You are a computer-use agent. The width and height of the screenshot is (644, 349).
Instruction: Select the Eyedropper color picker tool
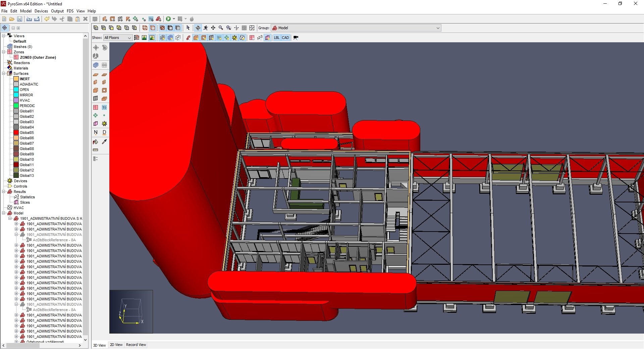coord(104,142)
